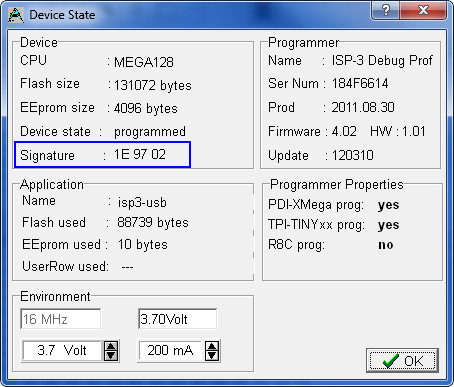Close the Device State dialog
454x387 pixels.
(423, 10)
